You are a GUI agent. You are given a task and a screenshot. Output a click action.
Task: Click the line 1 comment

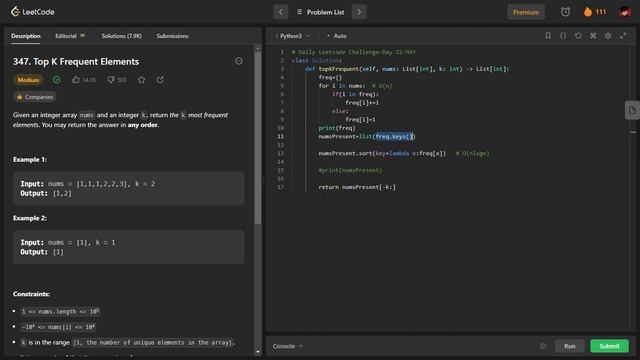coord(353,52)
